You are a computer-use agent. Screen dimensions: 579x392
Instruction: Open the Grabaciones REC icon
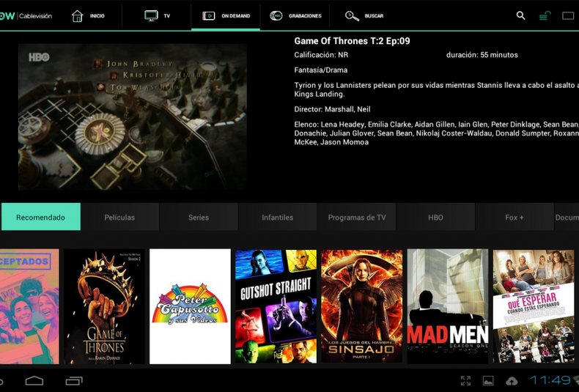(x=276, y=16)
